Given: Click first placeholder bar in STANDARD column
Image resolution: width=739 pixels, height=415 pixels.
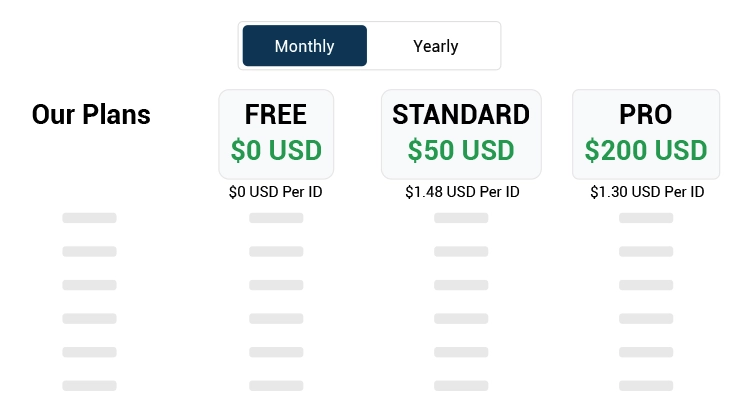Looking at the screenshot, I should (461, 218).
